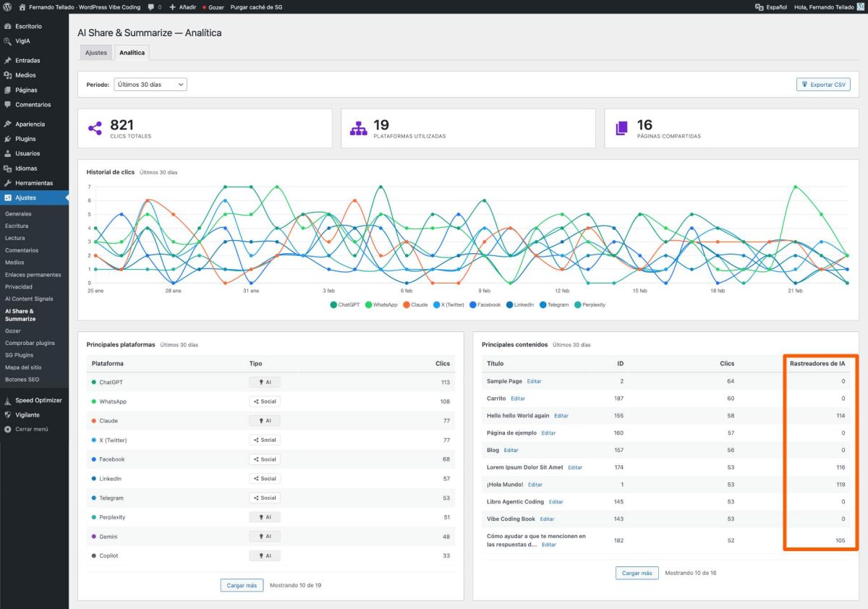
Task: Open the Usuarios sidebar icon
Action: (x=7, y=153)
